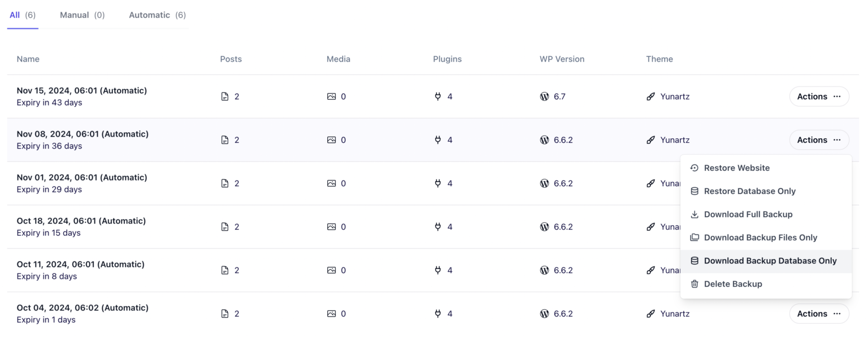Screen dimensions: 868x338
Task: Switch to the Manual tab
Action: tap(81, 15)
